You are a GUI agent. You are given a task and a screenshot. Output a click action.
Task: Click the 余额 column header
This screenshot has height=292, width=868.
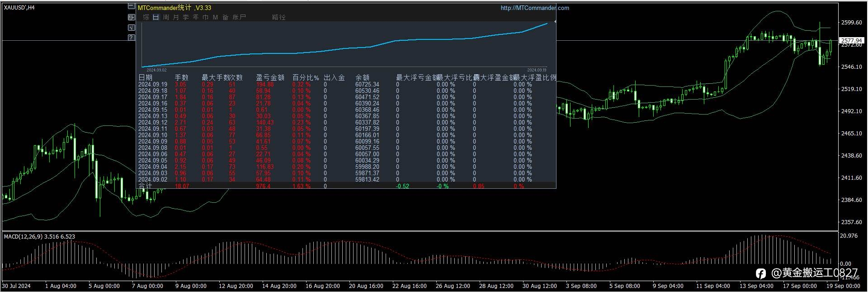[x=362, y=78]
